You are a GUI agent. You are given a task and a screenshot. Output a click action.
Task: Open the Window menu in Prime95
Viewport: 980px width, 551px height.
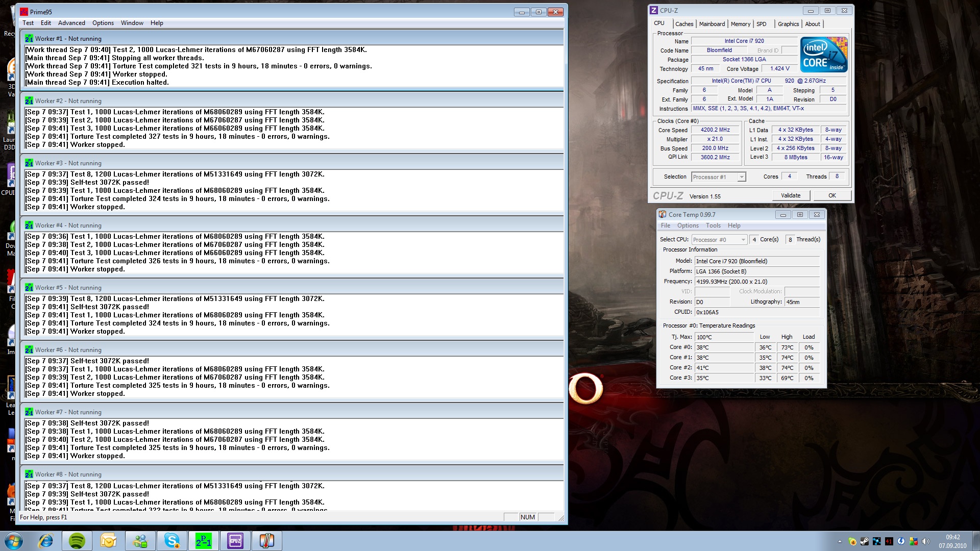132,23
